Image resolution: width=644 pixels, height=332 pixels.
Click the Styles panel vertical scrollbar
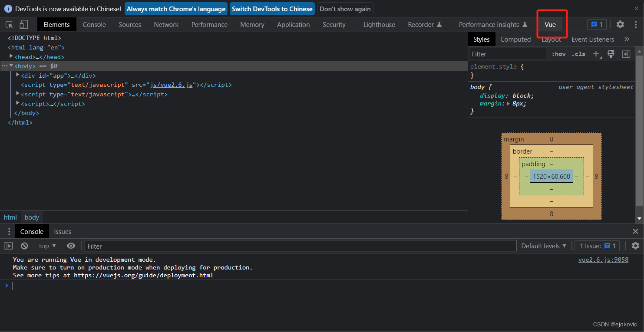click(639, 130)
